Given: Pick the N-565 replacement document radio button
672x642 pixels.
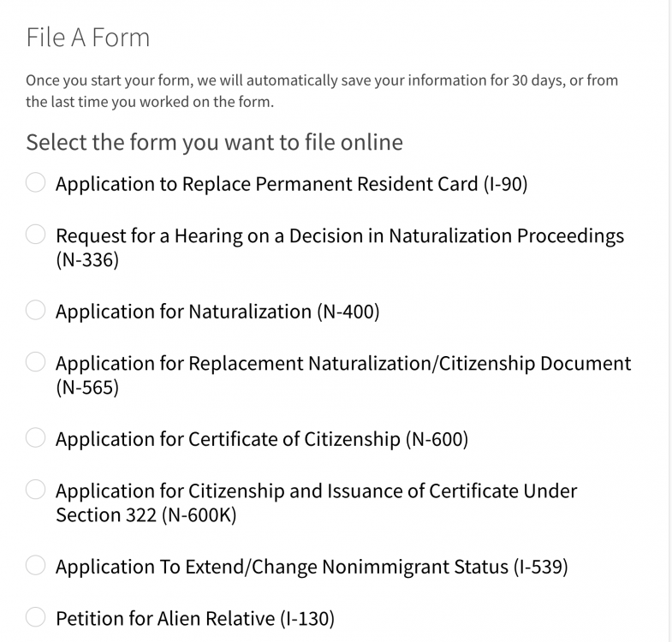Looking at the screenshot, I should [36, 362].
